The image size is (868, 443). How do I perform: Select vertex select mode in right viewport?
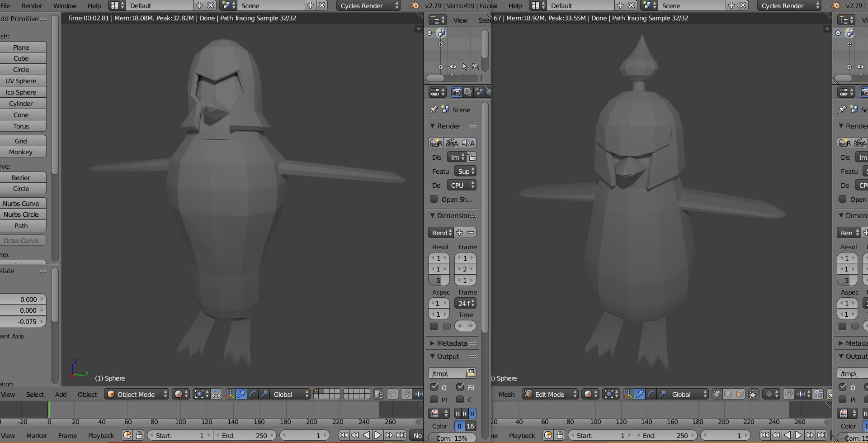tap(717, 394)
